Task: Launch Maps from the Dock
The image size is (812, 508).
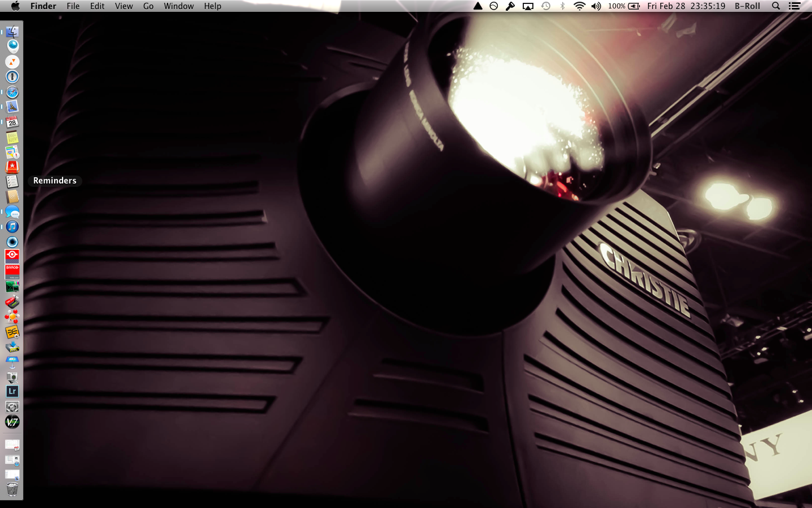Action: click(x=12, y=152)
